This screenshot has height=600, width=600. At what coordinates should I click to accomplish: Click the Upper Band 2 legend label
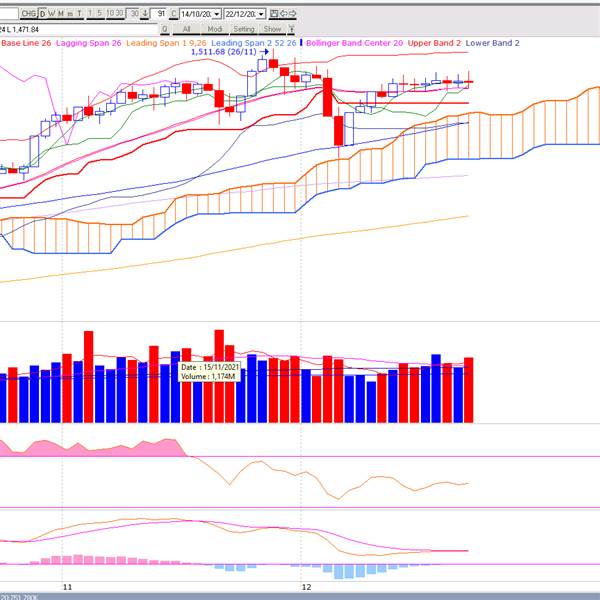(x=434, y=43)
